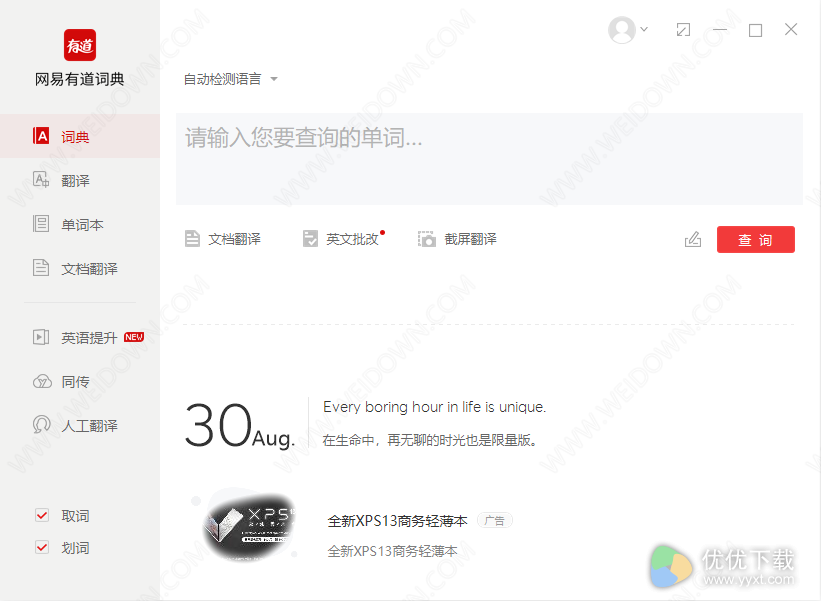
Task: Open 人工翻译 human translation service
Action: pos(80,426)
